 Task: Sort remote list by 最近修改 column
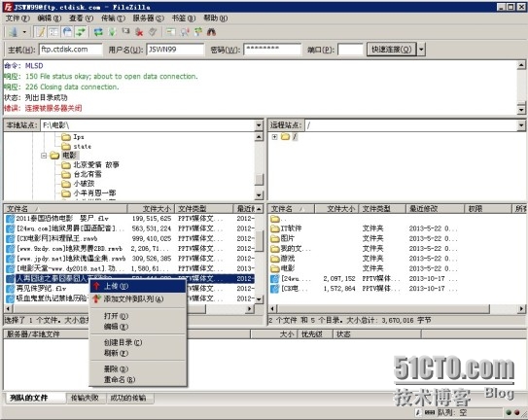(x=435, y=209)
